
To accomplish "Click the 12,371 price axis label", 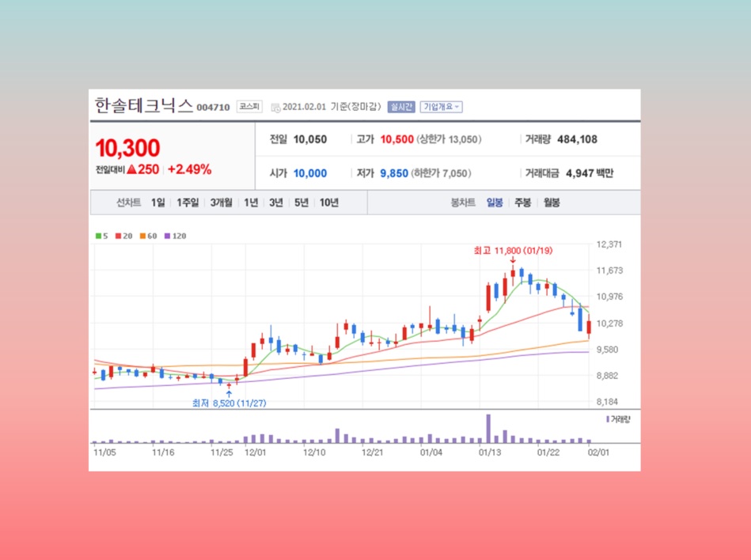I will 609,244.
